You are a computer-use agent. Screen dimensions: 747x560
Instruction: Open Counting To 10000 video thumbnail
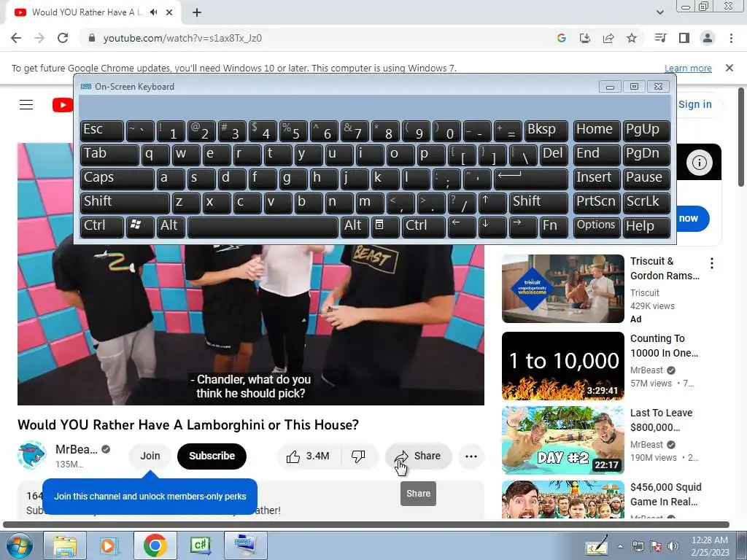(x=562, y=366)
